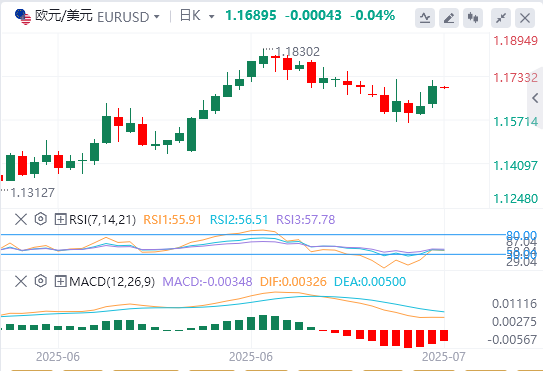Click the RSI1:55.91 value

pyautogui.click(x=172, y=220)
